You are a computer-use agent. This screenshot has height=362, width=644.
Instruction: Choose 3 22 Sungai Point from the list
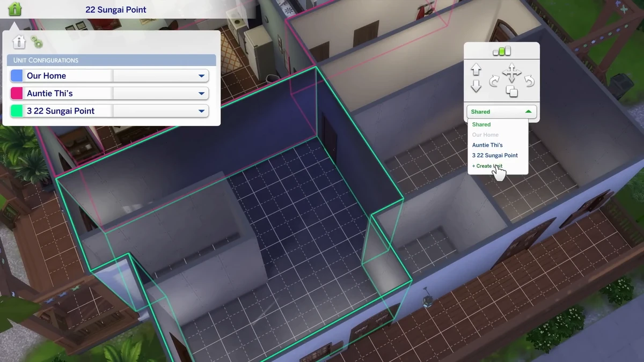[x=494, y=156]
